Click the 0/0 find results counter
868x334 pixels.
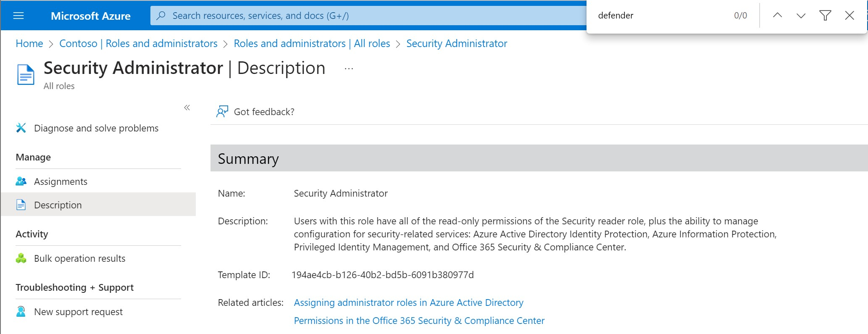point(740,16)
